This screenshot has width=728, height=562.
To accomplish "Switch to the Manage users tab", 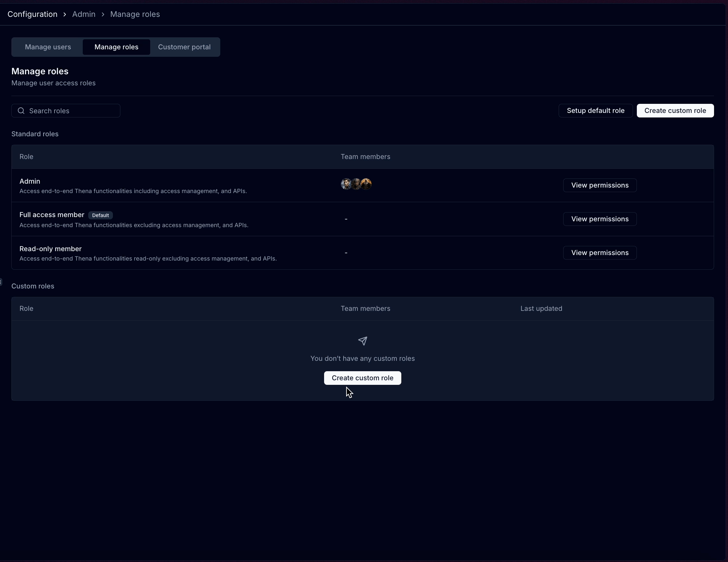I will point(48,47).
